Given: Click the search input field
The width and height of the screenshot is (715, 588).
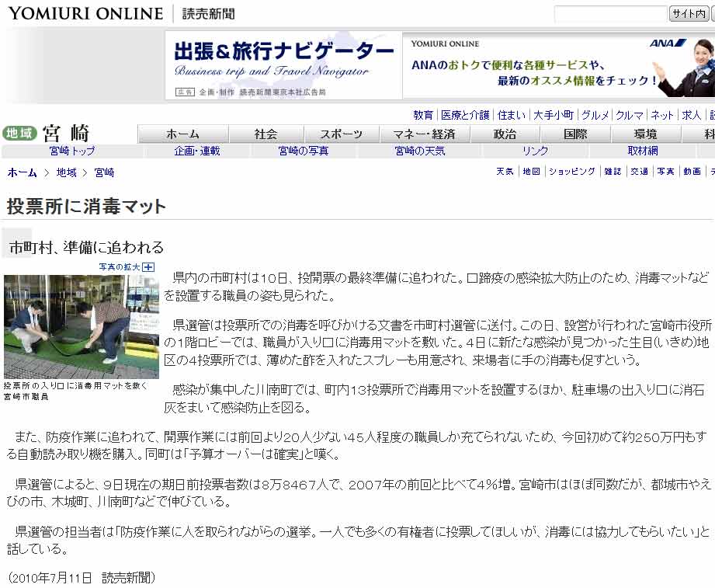Looking at the screenshot, I should 610,14.
